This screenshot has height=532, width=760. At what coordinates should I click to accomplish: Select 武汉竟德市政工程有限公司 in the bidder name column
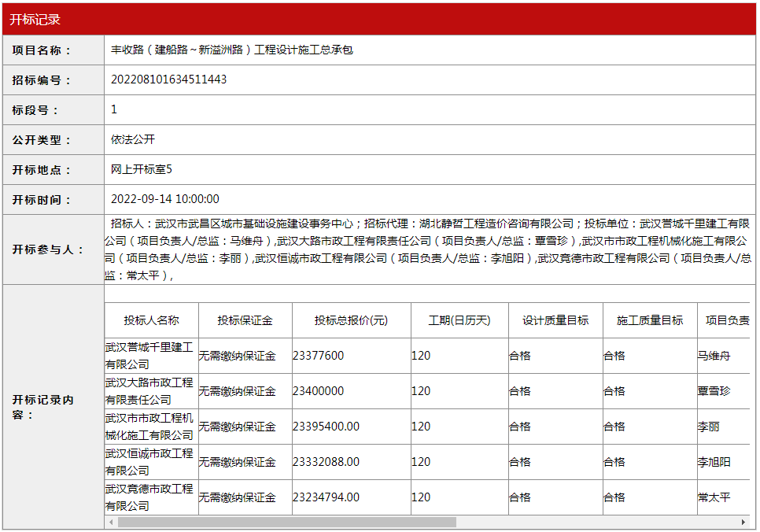click(149, 497)
